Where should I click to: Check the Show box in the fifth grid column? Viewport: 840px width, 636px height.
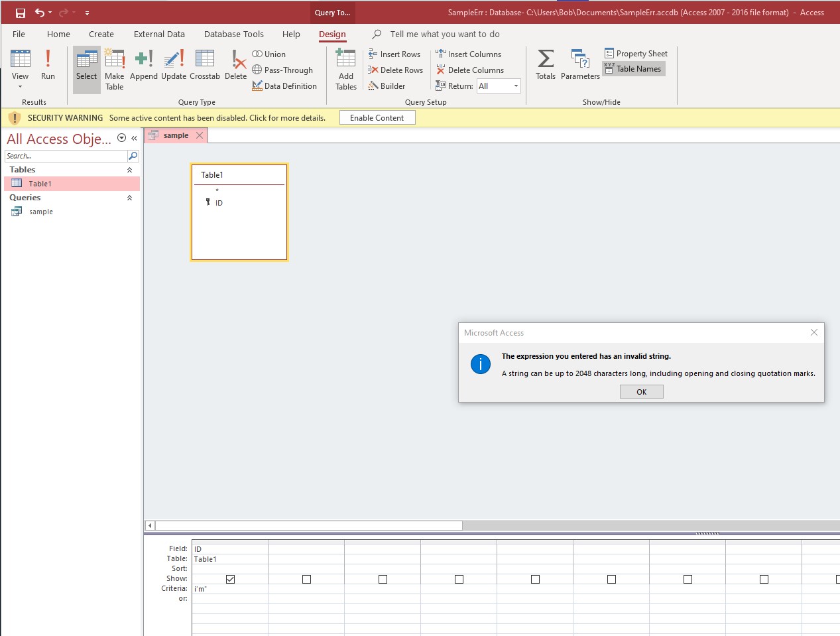point(535,579)
